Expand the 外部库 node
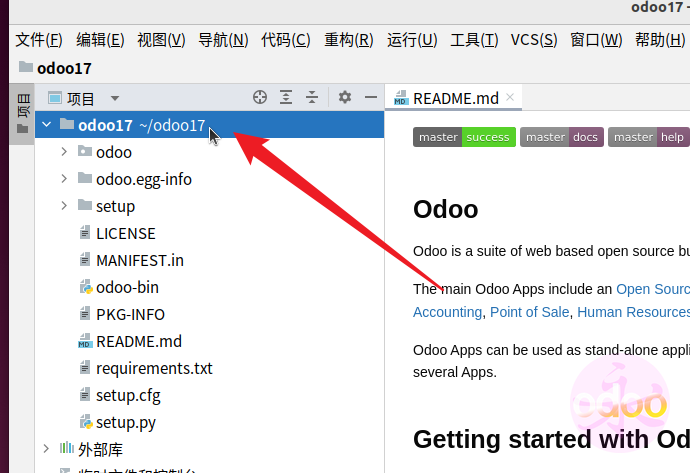 [x=46, y=448]
